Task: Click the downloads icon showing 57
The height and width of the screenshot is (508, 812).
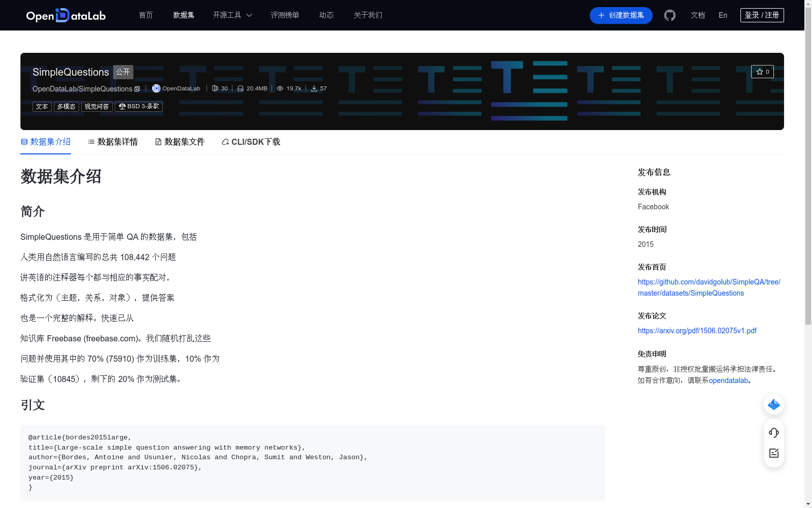Action: point(314,88)
